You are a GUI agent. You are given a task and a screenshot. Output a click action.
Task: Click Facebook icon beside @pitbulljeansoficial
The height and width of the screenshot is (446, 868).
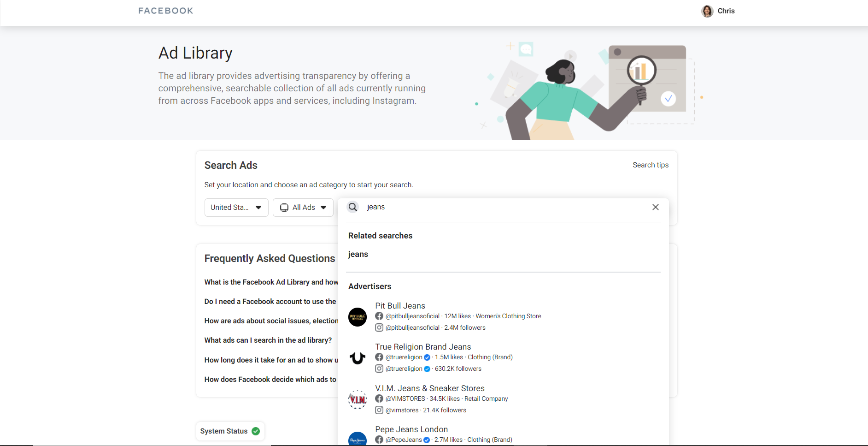click(379, 316)
